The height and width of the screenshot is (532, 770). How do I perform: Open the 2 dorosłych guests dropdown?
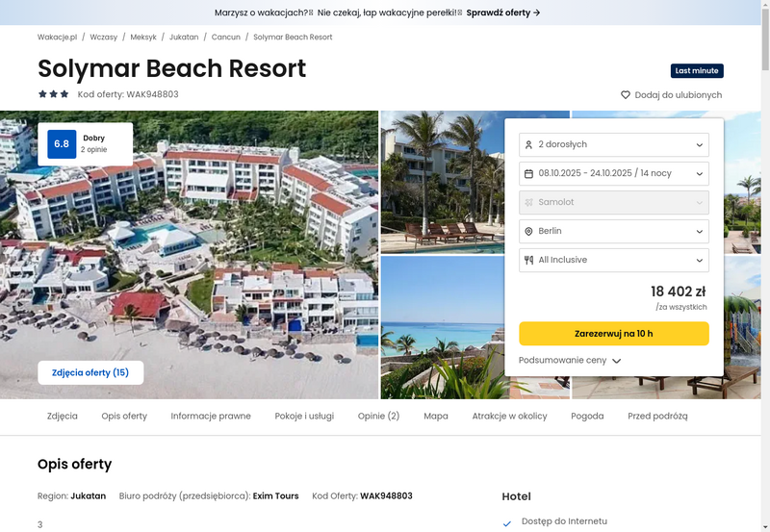click(x=614, y=144)
